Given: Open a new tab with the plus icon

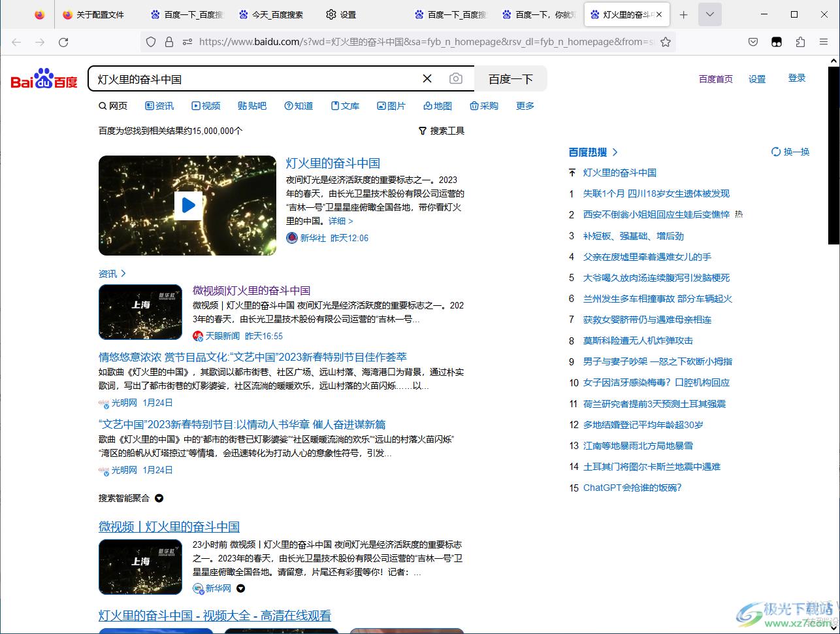Looking at the screenshot, I should (x=683, y=14).
